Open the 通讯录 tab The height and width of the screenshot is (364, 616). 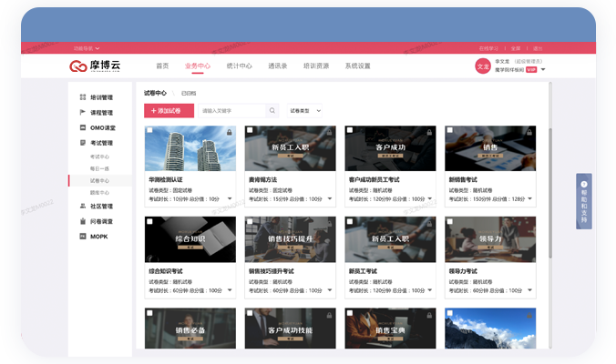[x=278, y=66]
